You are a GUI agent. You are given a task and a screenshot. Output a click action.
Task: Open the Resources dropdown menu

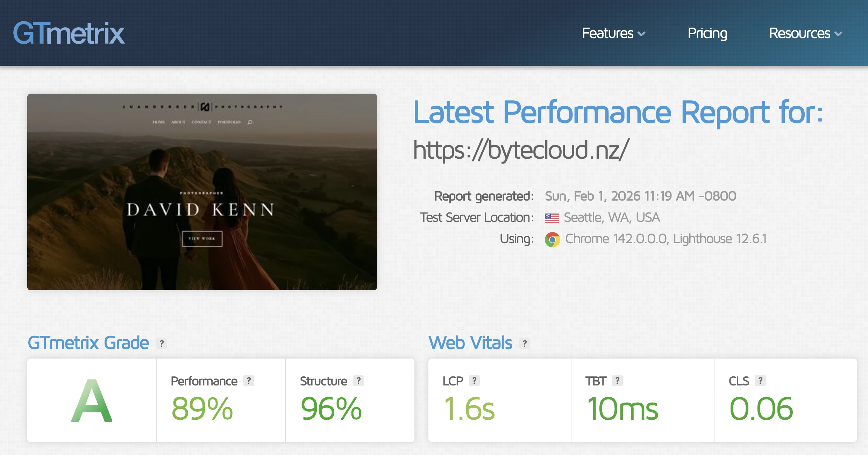[x=801, y=34]
